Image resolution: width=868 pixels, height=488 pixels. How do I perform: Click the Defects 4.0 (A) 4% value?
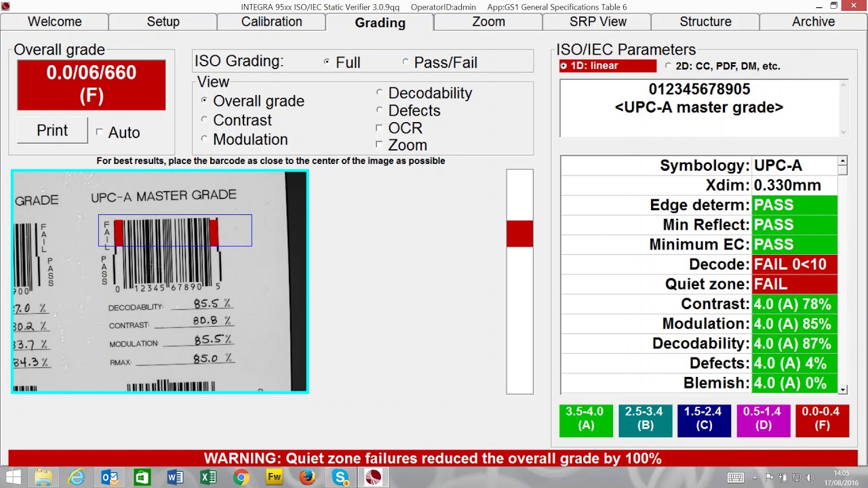pos(795,363)
